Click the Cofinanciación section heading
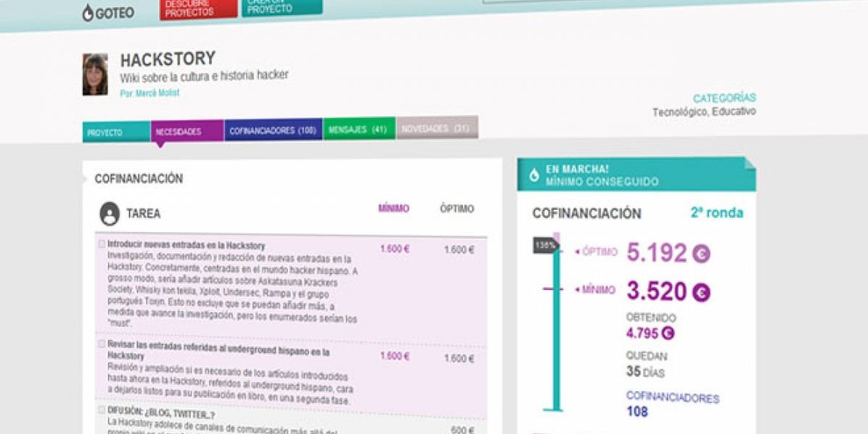 (x=139, y=179)
